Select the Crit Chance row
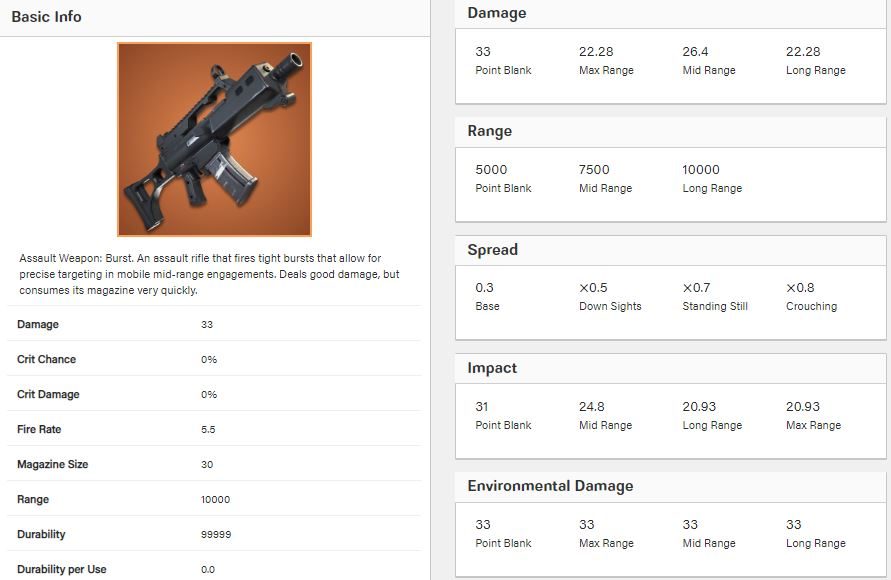This screenshot has width=891, height=580. pos(214,359)
